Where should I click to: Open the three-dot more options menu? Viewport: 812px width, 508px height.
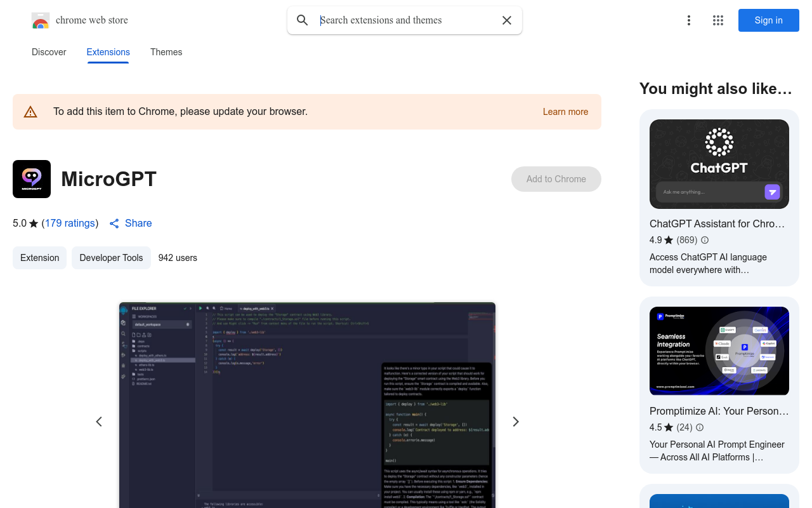(689, 20)
